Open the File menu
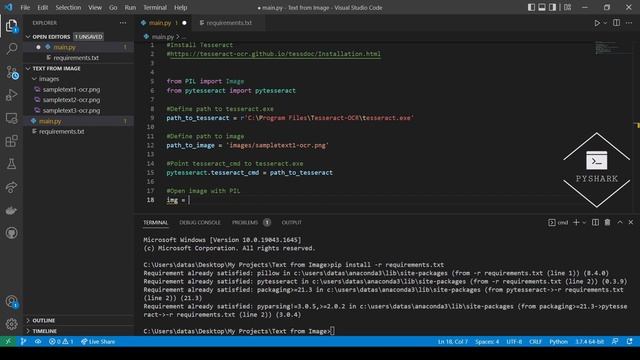Viewport: 640px width, 360px height. pyautogui.click(x=25, y=7)
